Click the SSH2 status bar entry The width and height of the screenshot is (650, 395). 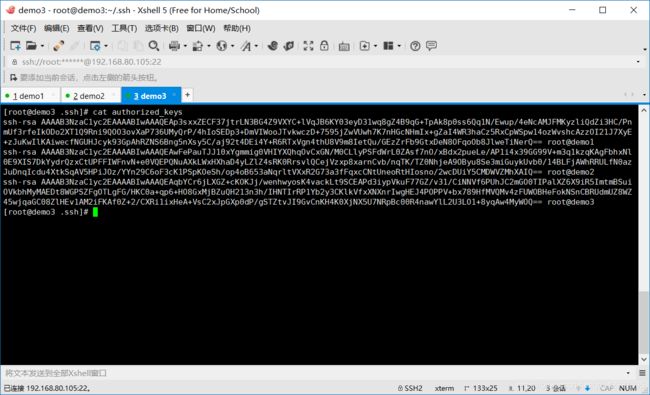coord(410,388)
